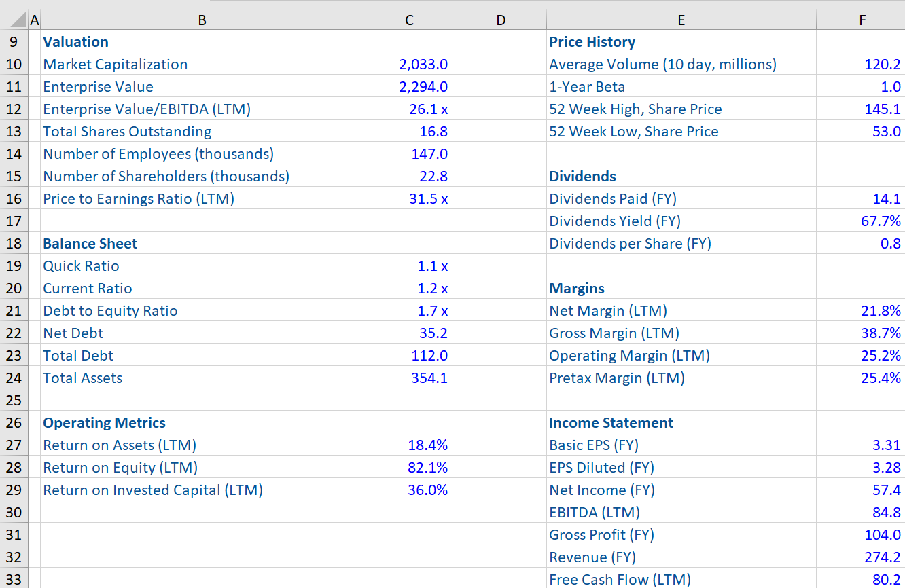Viewport: 905px width, 588px height.
Task: Select row 17 header
Action: (14, 221)
